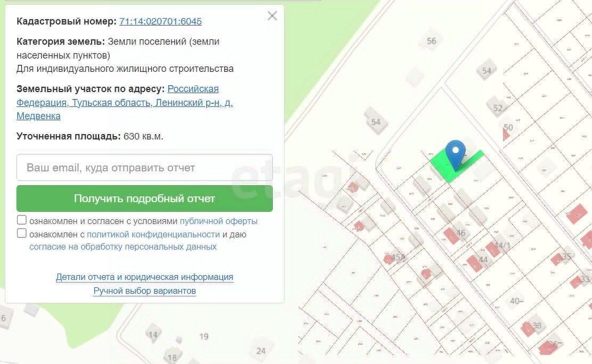Click the red building near number 44

coord(474,263)
